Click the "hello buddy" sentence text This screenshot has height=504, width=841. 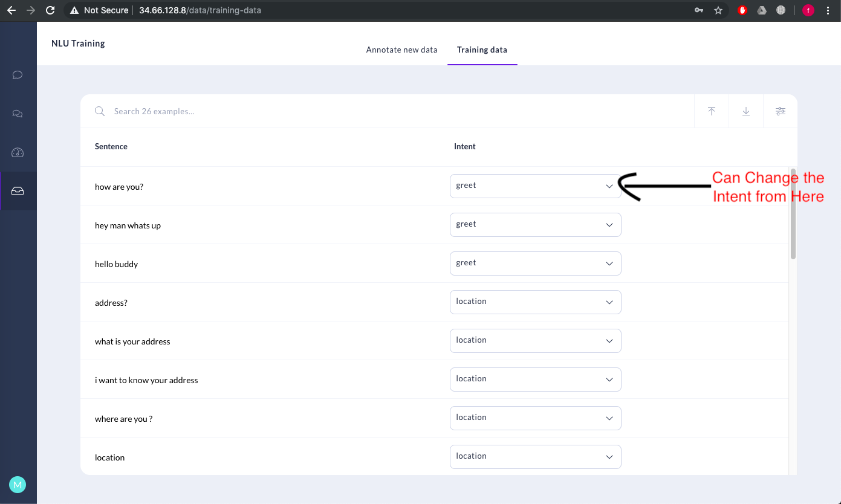tap(117, 264)
